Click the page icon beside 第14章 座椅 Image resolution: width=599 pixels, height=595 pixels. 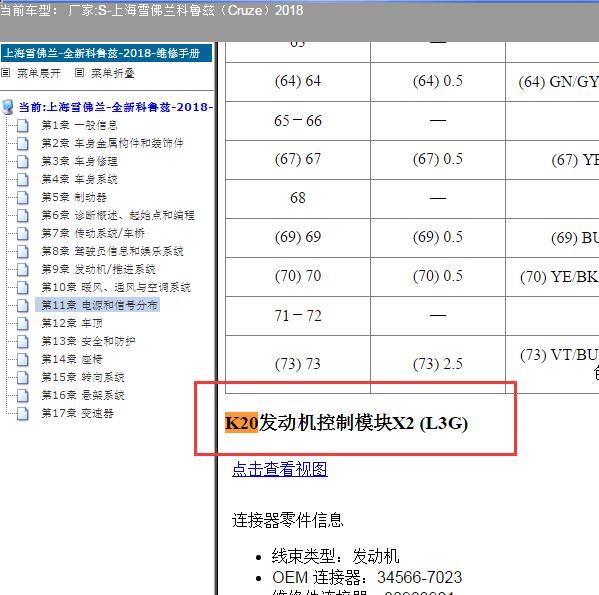click(x=23, y=359)
